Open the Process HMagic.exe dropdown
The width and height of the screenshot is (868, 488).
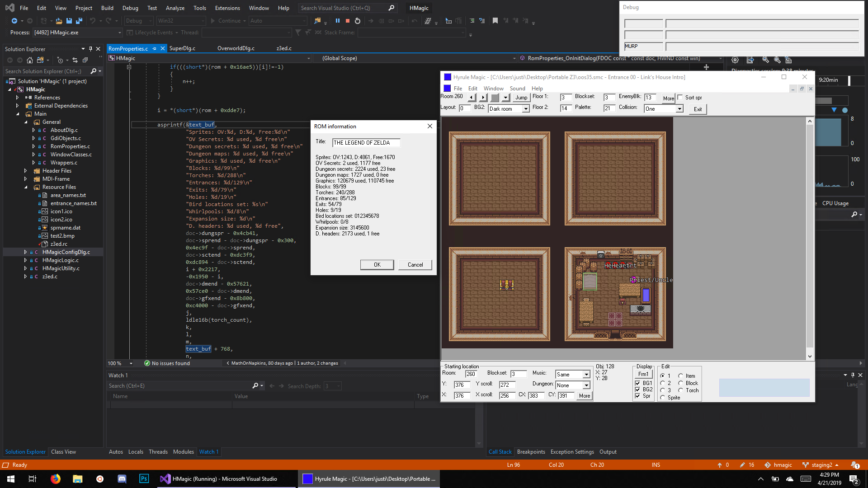(120, 33)
